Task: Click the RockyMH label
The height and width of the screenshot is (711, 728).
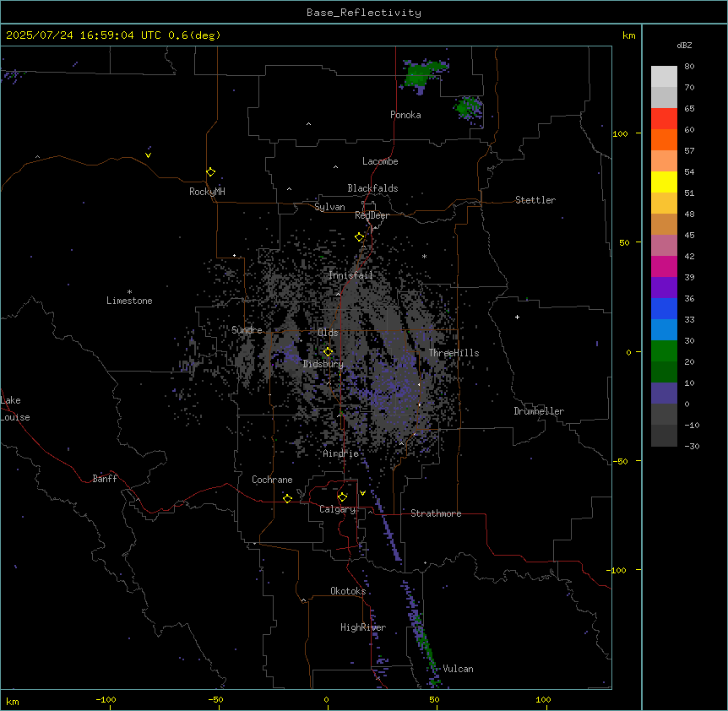Action: coord(207,192)
